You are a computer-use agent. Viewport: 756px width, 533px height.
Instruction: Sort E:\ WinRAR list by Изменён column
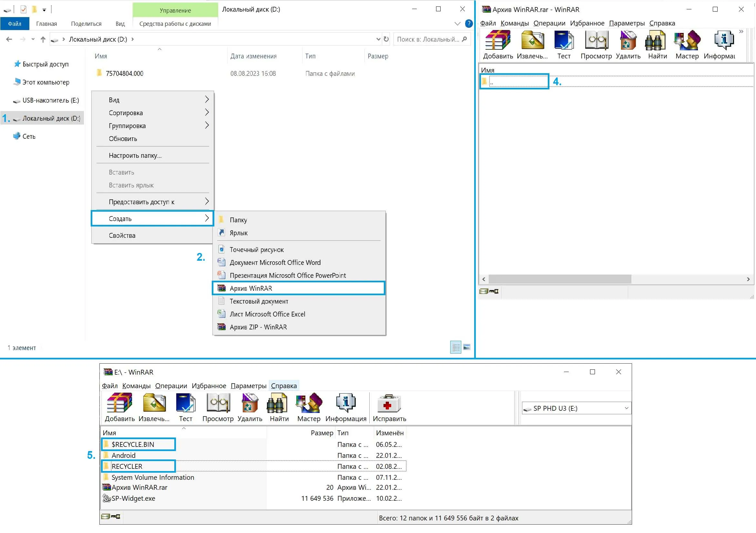point(390,433)
